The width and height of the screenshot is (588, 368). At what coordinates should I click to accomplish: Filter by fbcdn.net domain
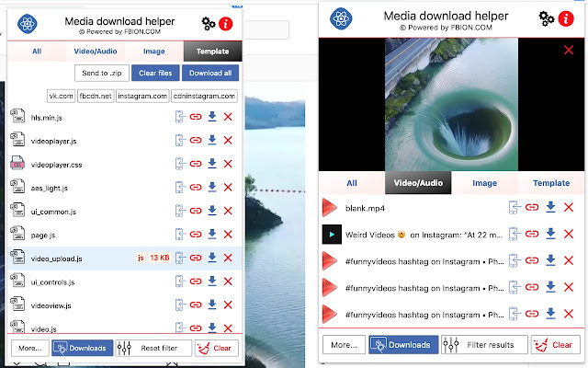[x=96, y=96]
